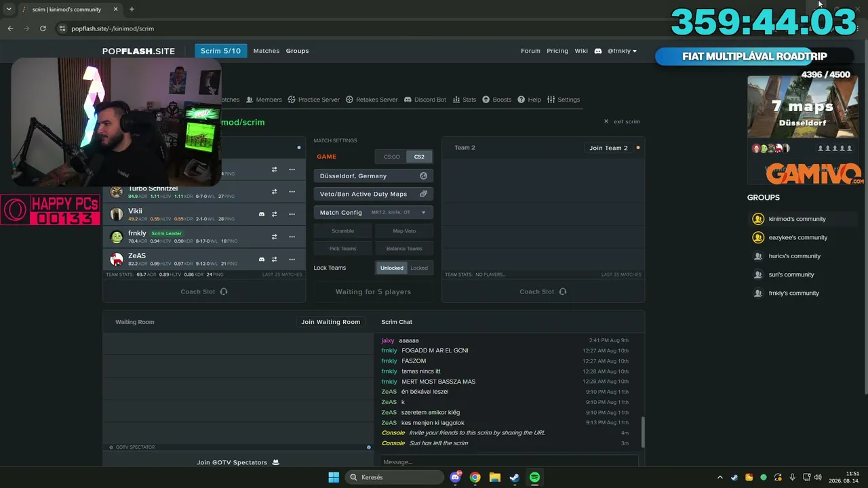Screen dimensions: 868x488
Task: Open the Pricing page
Action: point(557,51)
